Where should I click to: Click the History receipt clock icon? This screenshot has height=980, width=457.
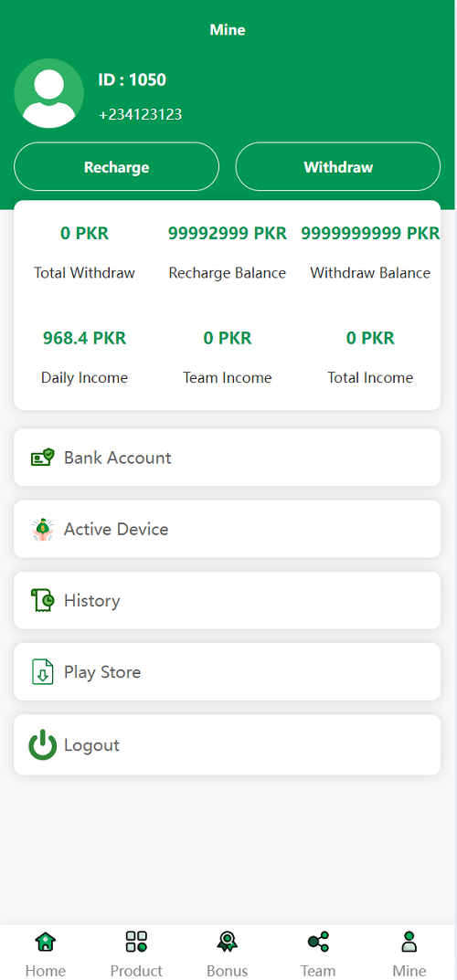click(43, 601)
